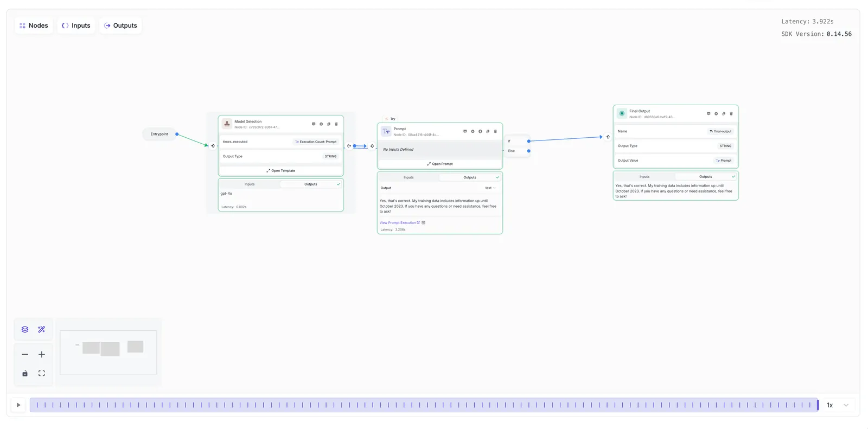
Task: Switch Prompt node results to Inputs tab
Action: [x=409, y=177]
